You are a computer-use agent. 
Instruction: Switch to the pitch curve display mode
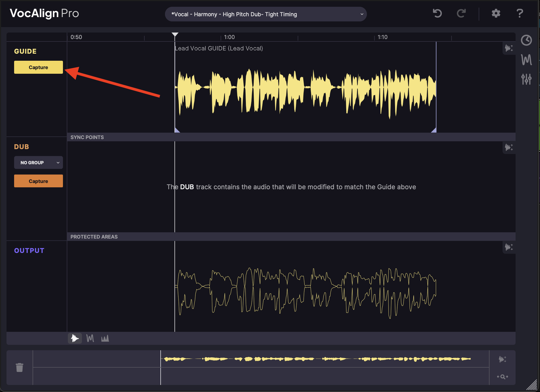90,338
